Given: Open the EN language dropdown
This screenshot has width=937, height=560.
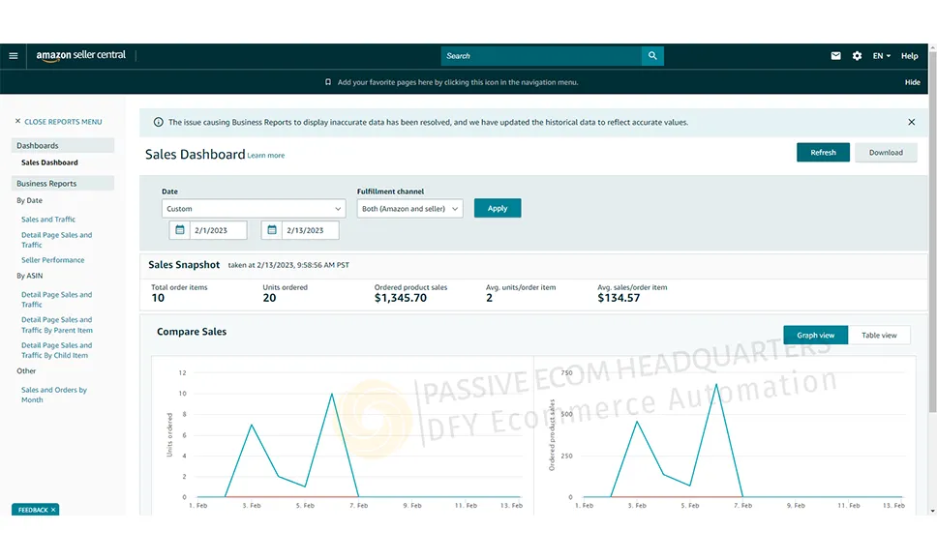Looking at the screenshot, I should pyautogui.click(x=882, y=56).
